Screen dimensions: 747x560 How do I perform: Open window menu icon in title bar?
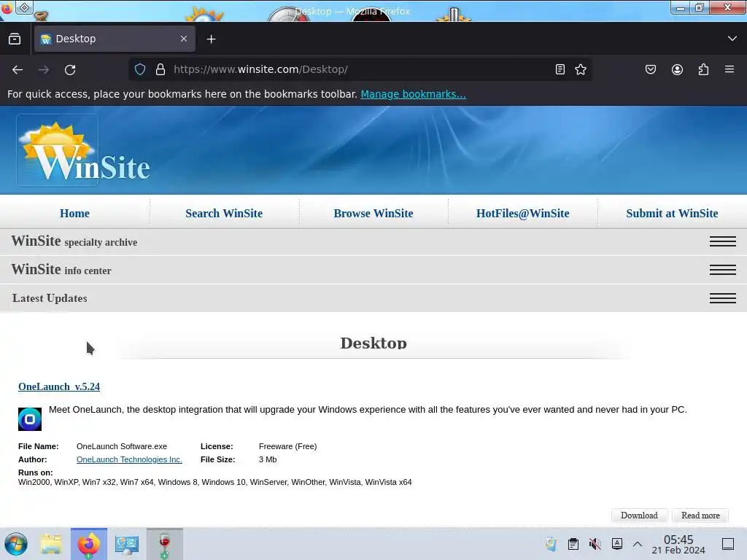coord(7,9)
